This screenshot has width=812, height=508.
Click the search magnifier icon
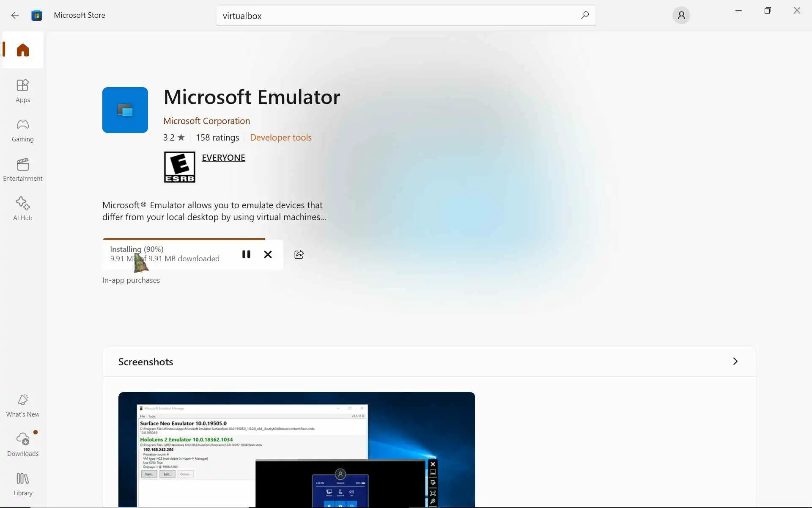(584, 16)
